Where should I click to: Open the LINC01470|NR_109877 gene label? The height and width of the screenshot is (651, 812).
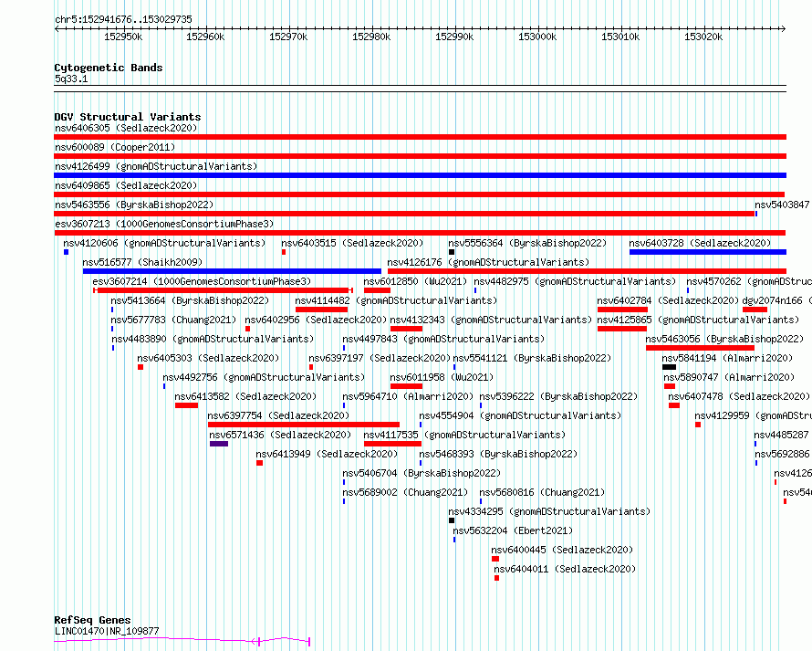[x=107, y=631]
